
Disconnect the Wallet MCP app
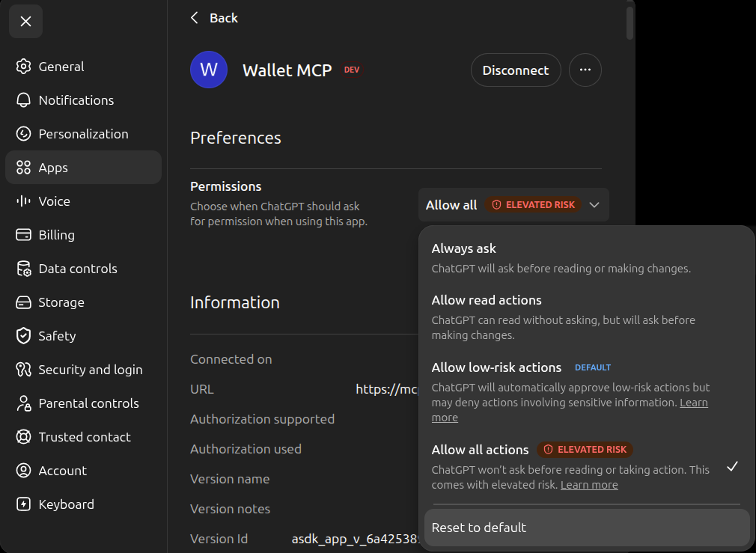(x=516, y=70)
